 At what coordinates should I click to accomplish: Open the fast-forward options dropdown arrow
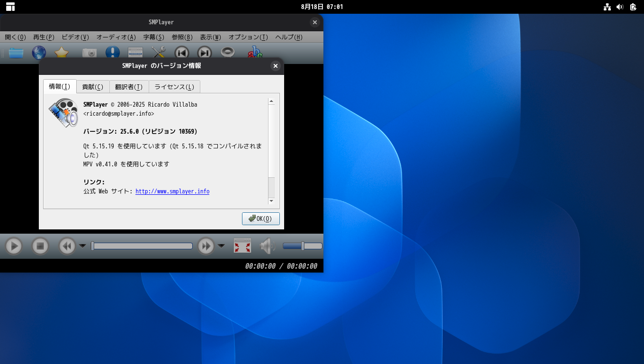(x=221, y=246)
